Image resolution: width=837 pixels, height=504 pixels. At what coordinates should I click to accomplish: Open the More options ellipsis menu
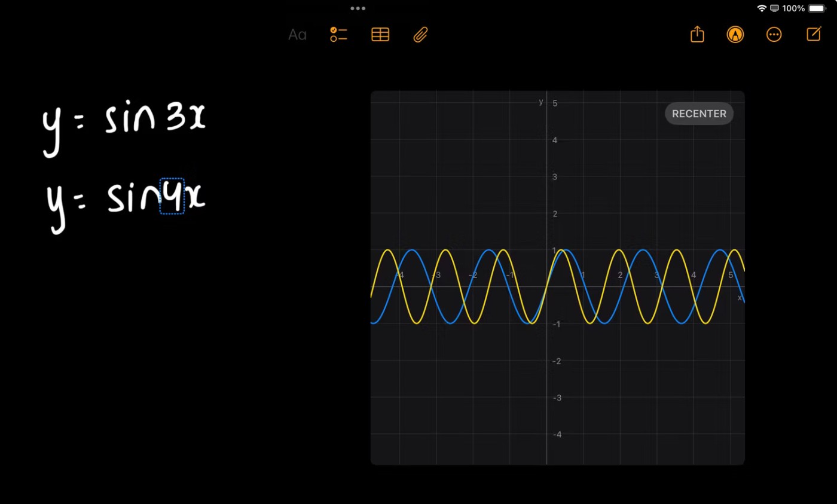click(774, 35)
